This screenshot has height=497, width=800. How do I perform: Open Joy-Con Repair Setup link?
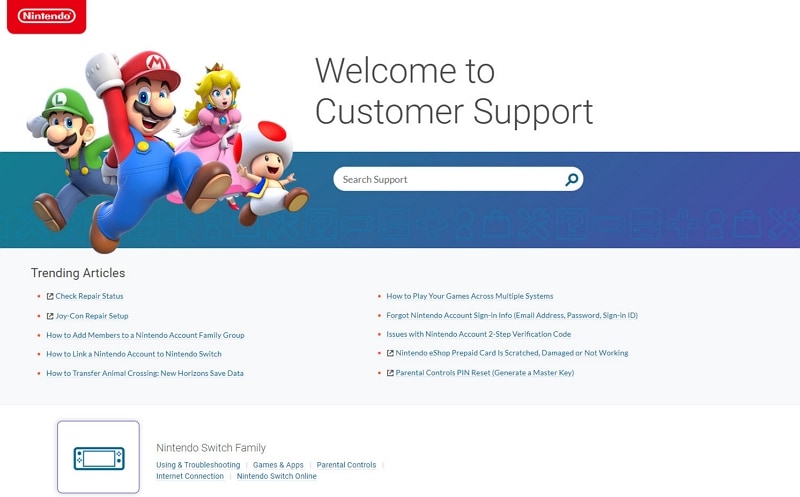pyautogui.click(x=92, y=316)
